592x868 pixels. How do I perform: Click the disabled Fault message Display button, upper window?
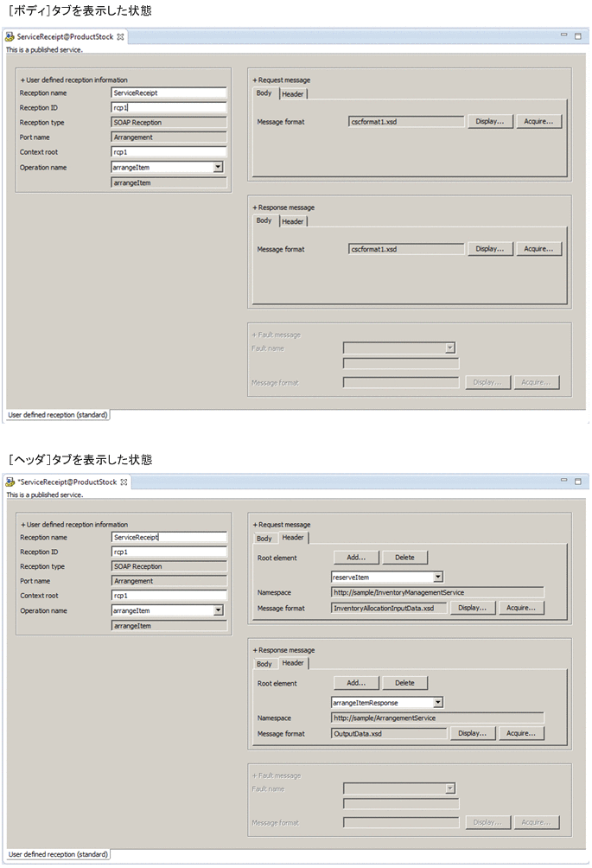[487, 382]
